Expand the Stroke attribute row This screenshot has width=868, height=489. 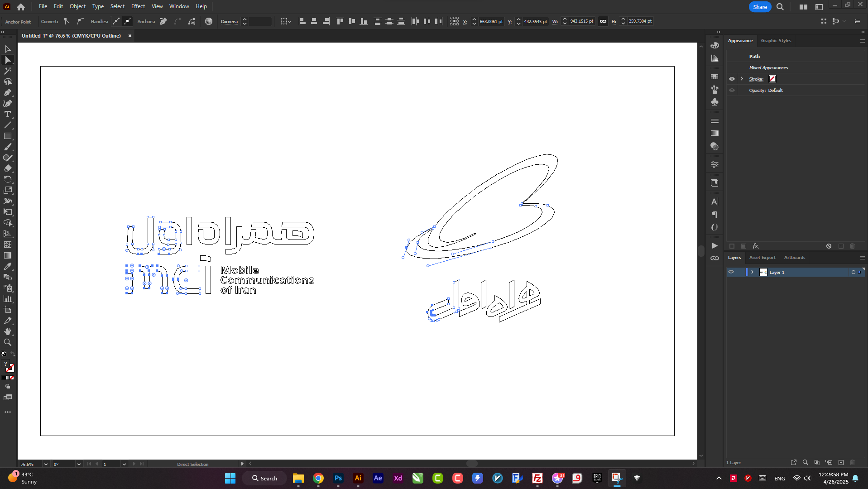742,79
